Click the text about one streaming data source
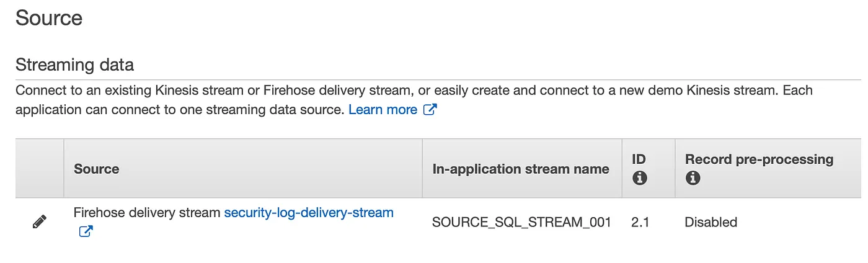Image resolution: width=868 pixels, height=263 pixels. [x=179, y=110]
